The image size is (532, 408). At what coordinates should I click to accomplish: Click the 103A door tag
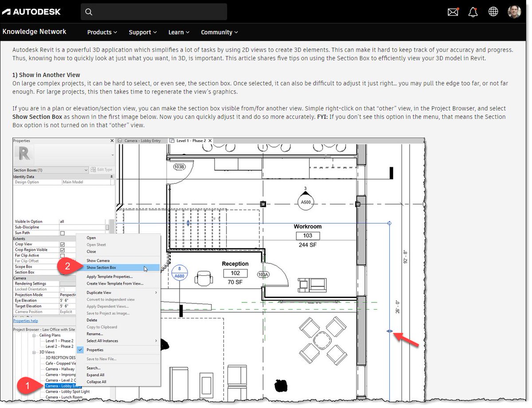pyautogui.click(x=263, y=275)
